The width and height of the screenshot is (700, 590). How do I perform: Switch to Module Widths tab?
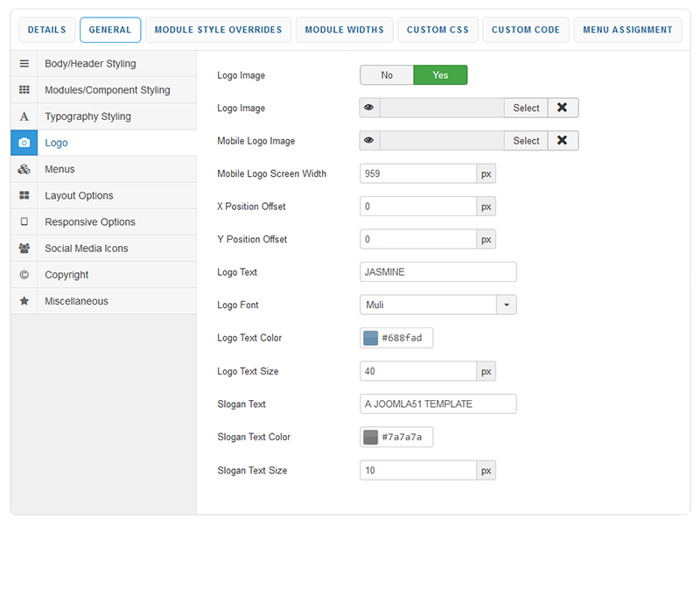pos(344,30)
